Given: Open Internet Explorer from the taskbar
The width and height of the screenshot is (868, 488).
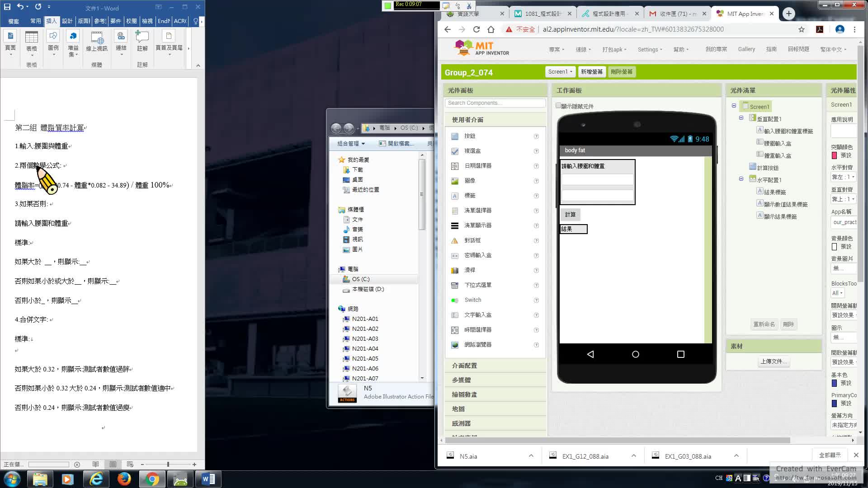Looking at the screenshot, I should click(96, 479).
